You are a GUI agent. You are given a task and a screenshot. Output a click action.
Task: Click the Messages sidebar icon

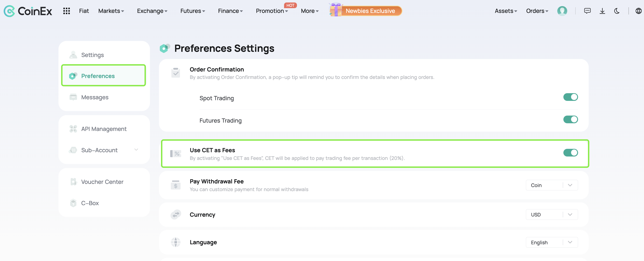tap(73, 97)
